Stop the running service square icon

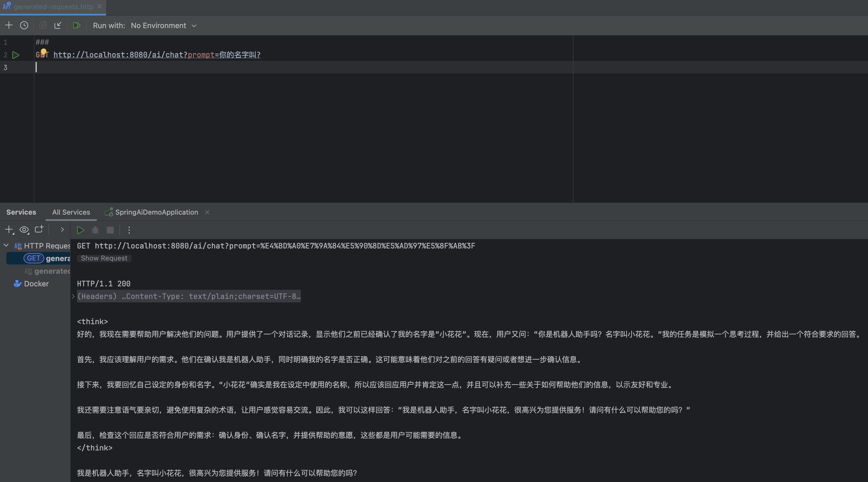tap(110, 230)
